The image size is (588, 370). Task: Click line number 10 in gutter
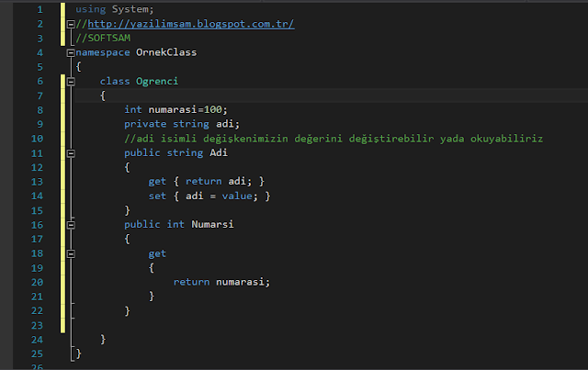coord(37,139)
